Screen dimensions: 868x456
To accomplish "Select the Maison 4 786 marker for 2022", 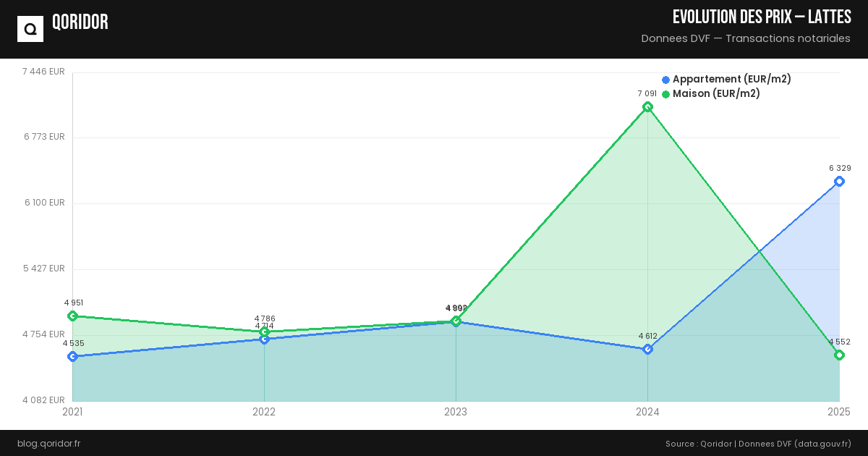I will click(x=264, y=332).
